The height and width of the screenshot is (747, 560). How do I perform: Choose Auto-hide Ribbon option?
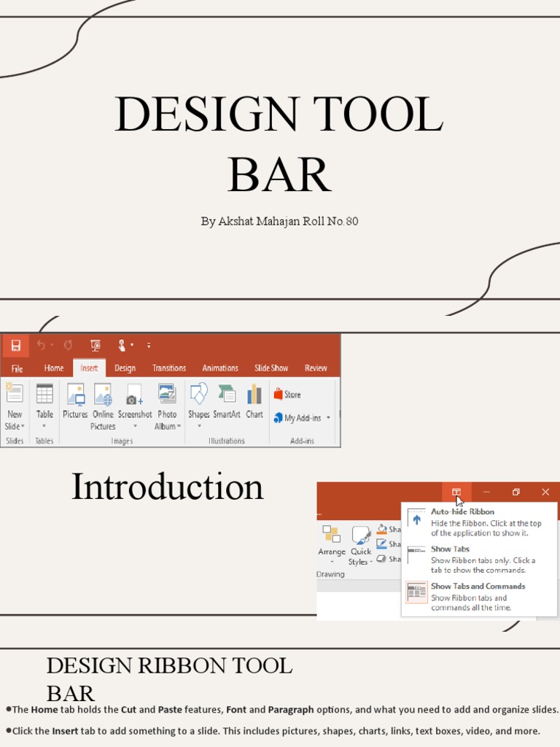480,522
